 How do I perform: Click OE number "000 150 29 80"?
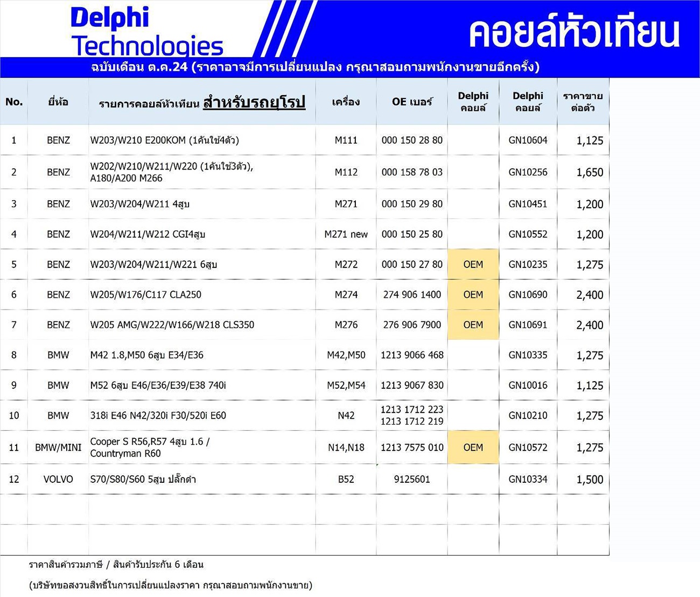(412, 204)
